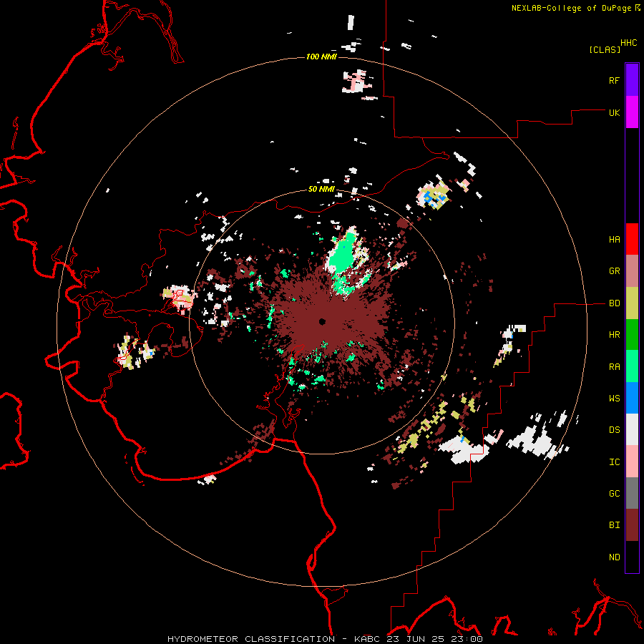The width and height of the screenshot is (644, 644).
Task: Click the BD yellow-olive legend swatch
Action: coord(632,303)
